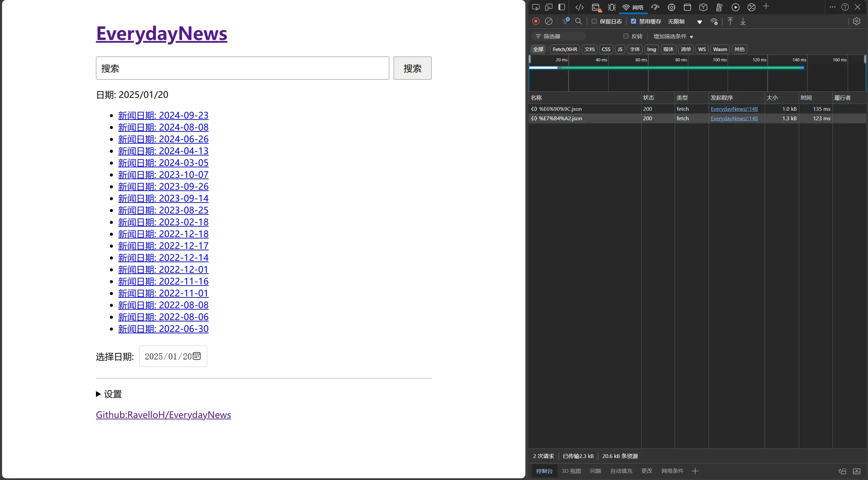Viewport: 868px width, 480px height.
Task: Click the 选择日期 date field
Action: coord(173,356)
